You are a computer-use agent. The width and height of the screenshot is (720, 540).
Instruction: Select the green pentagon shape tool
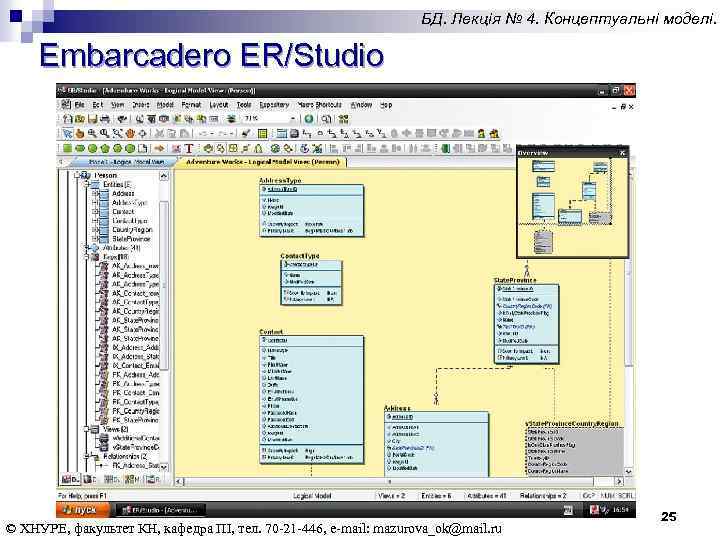[x=105, y=148]
